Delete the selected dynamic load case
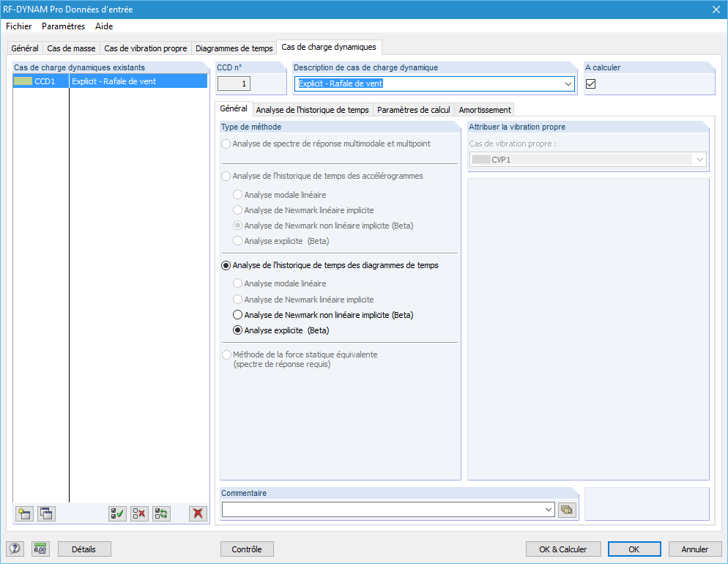 click(198, 513)
